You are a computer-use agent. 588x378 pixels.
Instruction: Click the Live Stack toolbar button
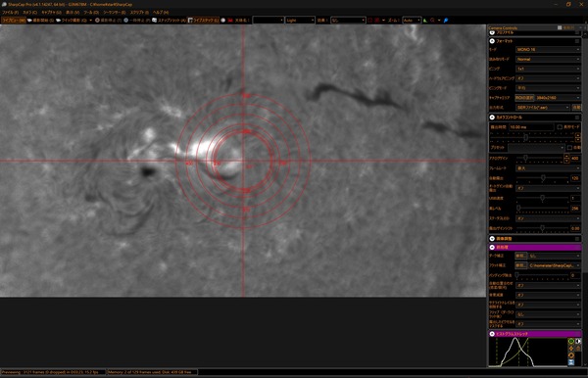pos(203,21)
